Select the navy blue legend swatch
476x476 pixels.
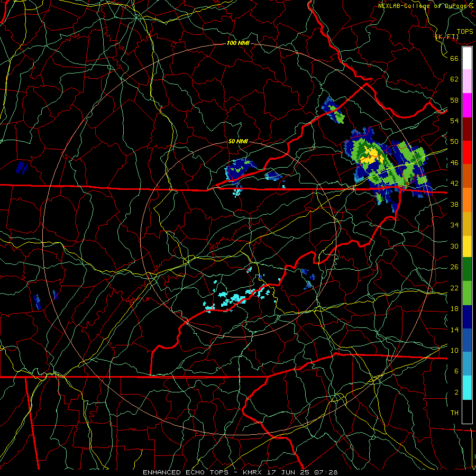[467, 317]
